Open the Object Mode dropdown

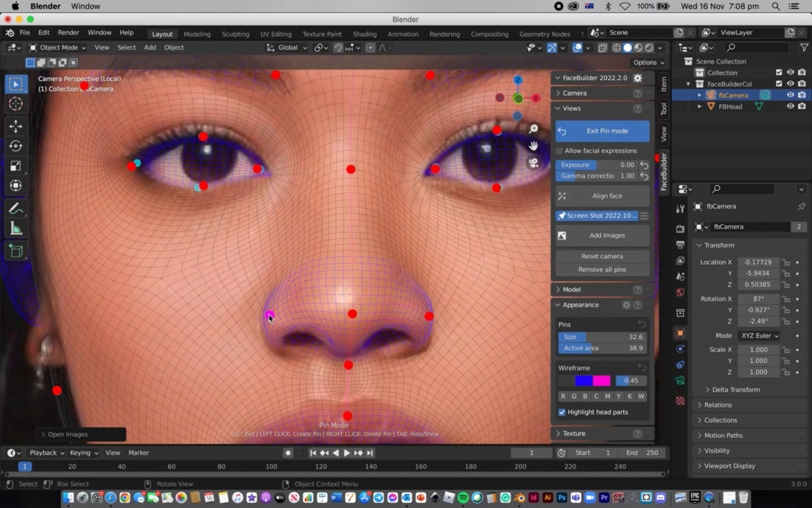(x=58, y=48)
